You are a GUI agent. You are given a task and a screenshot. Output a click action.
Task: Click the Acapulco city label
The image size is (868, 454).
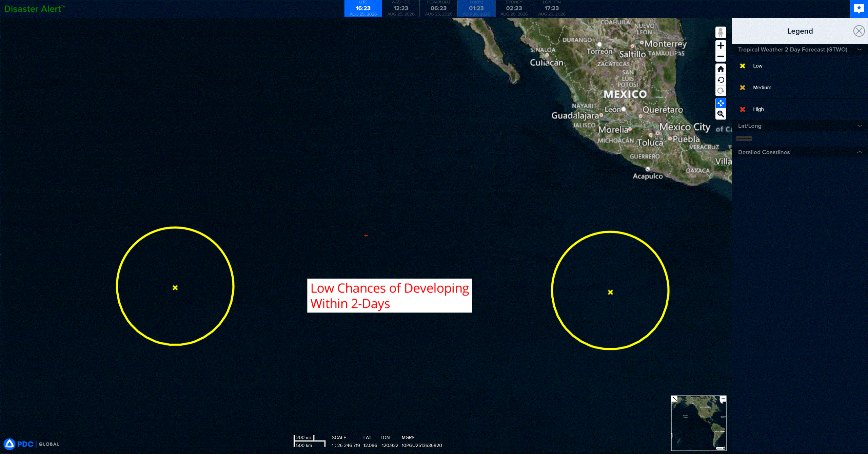click(648, 176)
